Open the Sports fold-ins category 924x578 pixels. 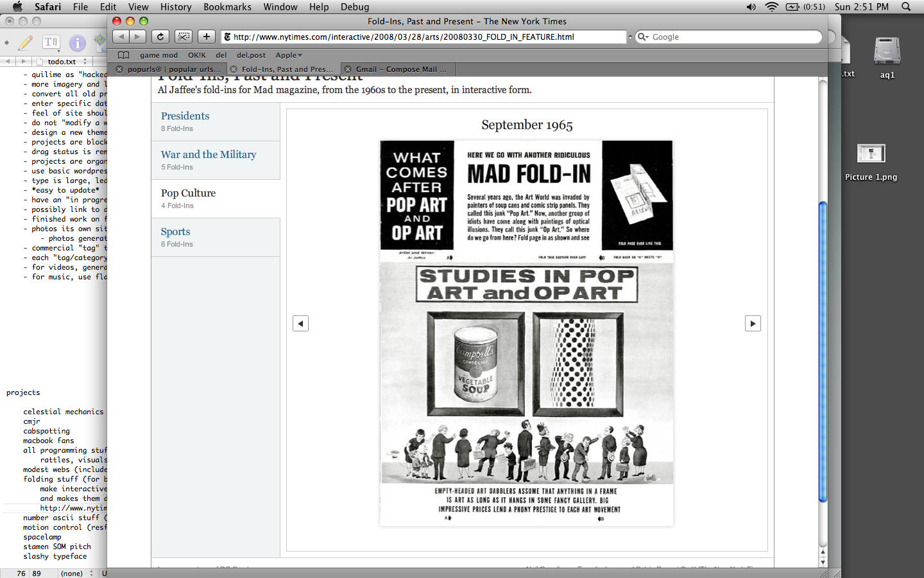[216, 237]
